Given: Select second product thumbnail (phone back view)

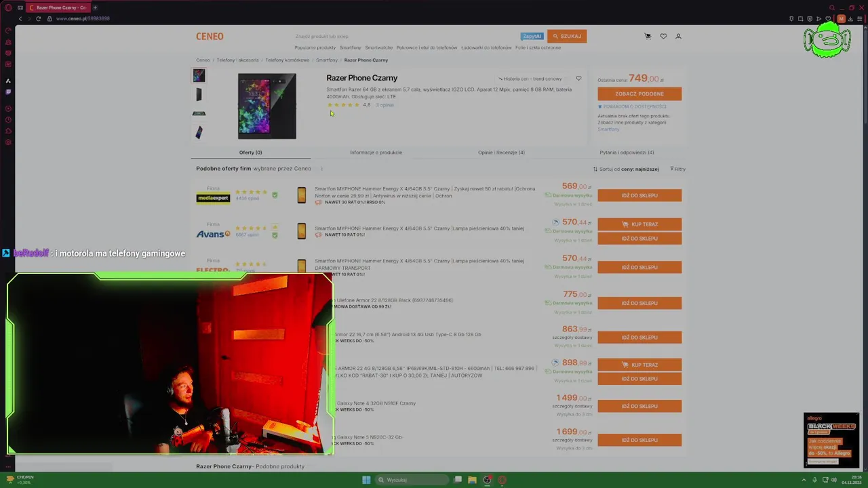Looking at the screenshot, I should point(199,95).
